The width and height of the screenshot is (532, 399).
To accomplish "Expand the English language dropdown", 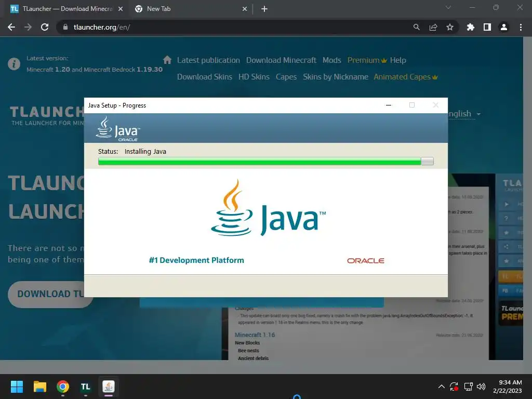I will (464, 114).
